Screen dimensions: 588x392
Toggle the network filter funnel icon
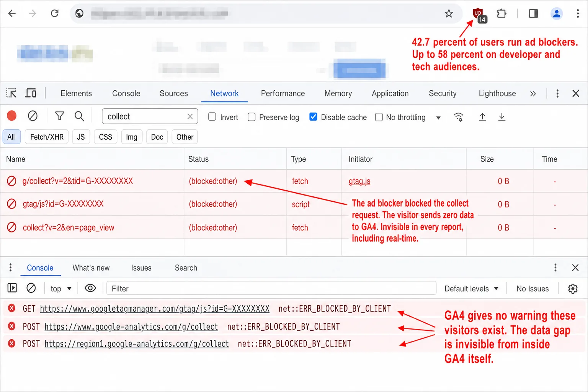coord(60,116)
